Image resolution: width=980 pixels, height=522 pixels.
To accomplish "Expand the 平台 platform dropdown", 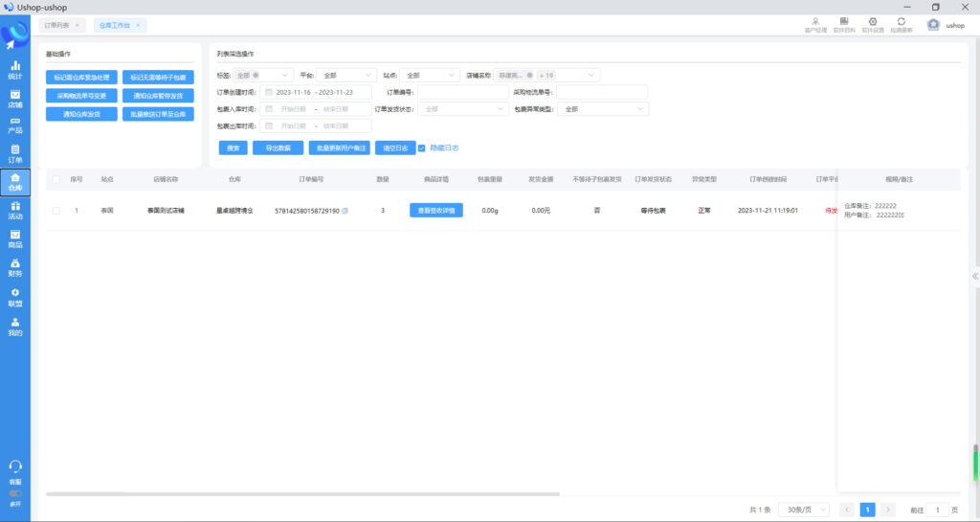I will click(x=348, y=75).
